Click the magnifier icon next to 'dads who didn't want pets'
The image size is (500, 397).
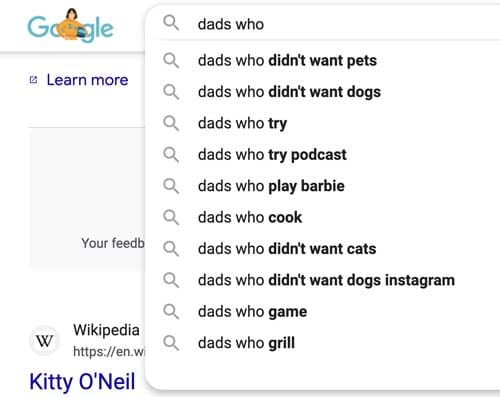[171, 61]
